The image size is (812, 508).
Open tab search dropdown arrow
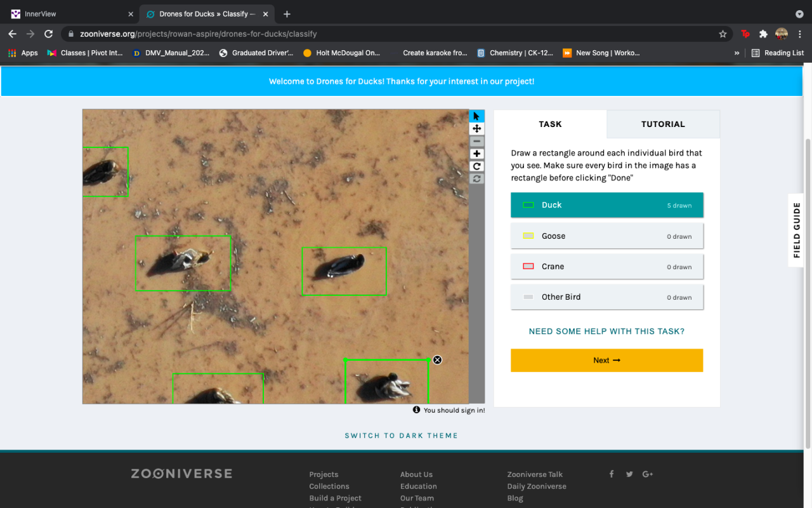pos(799,14)
